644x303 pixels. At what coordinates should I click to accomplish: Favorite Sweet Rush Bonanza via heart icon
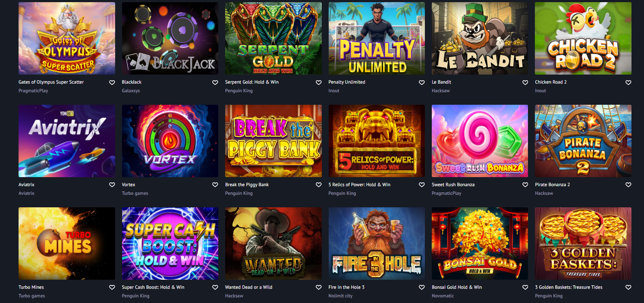525,185
